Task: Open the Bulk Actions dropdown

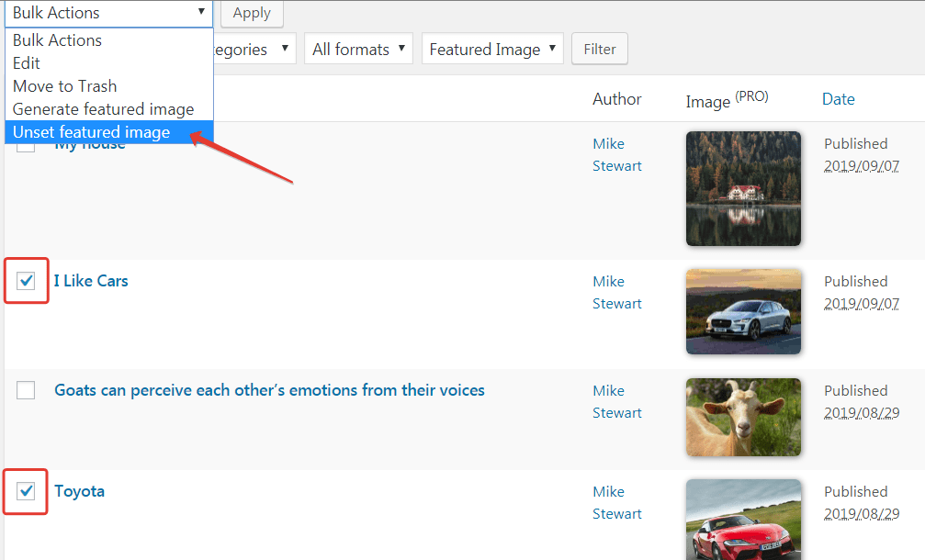Action: coord(108,13)
